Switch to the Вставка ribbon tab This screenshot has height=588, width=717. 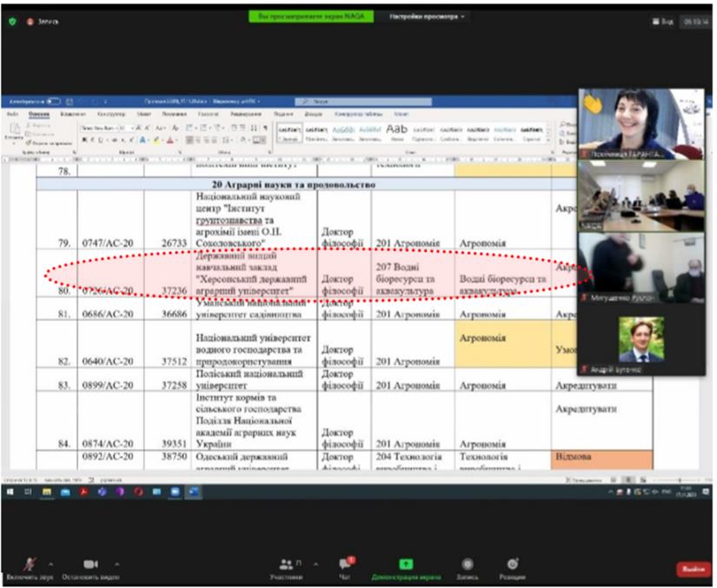73,114
